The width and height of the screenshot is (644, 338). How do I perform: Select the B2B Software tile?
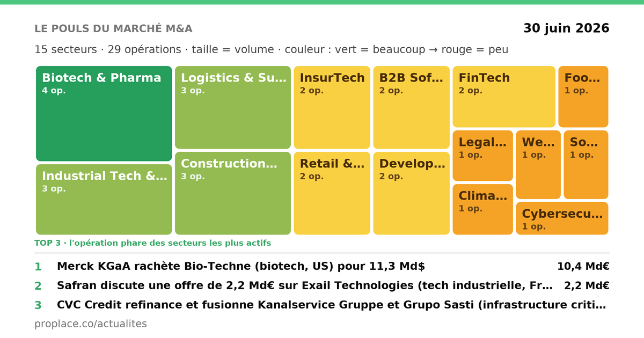click(411, 107)
